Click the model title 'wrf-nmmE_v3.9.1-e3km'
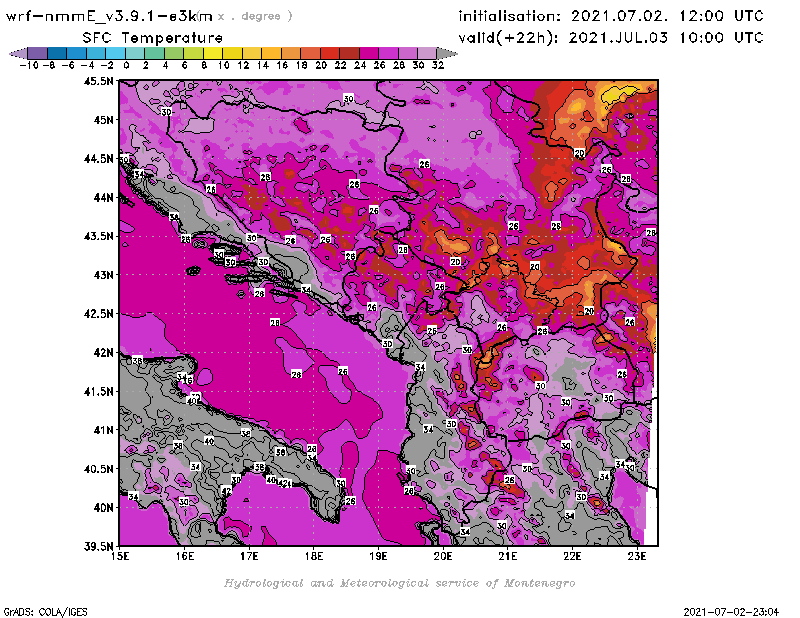 click(x=109, y=16)
